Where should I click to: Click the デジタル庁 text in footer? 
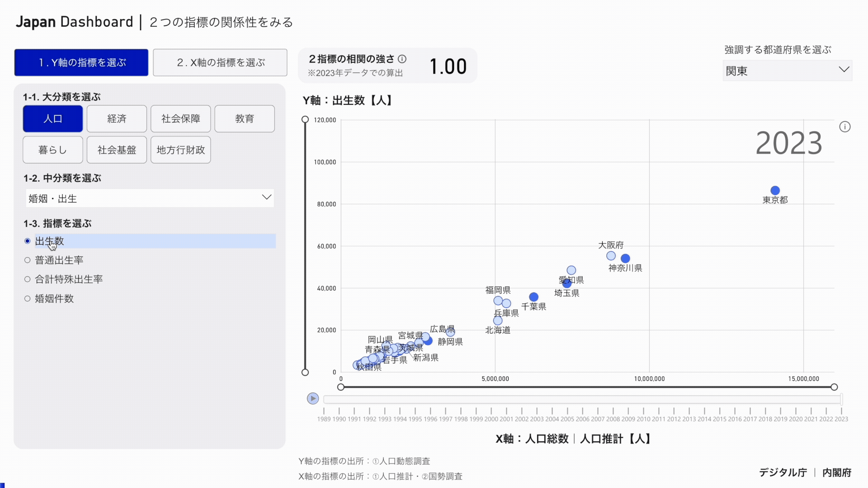pos(783,472)
